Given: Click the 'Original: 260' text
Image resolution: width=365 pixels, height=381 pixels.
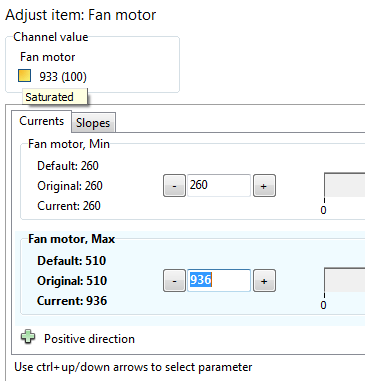Looking at the screenshot, I should click(70, 186).
